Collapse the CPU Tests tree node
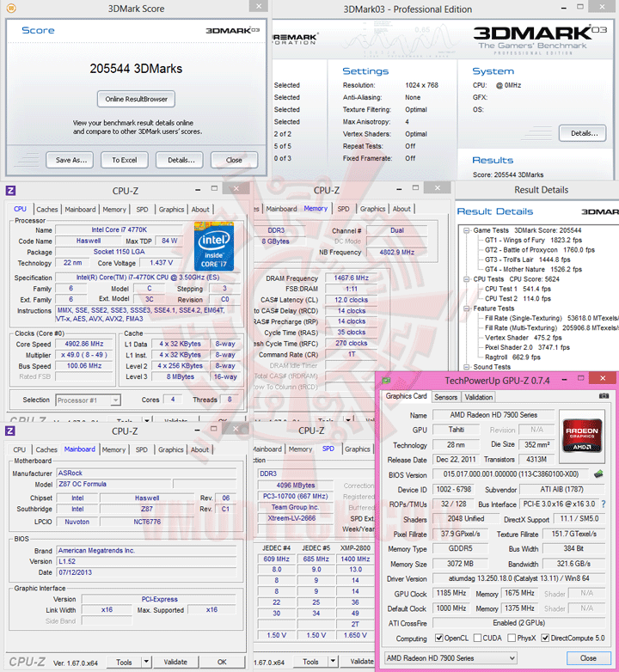Screen dimensions: 619x672 (x=466, y=279)
